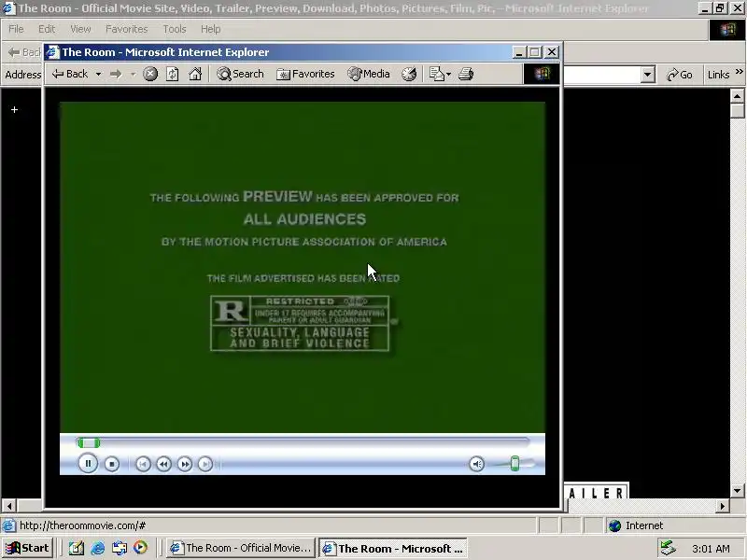Click the horizontal scrollbar left arrow
Image resolution: width=747 pixels, height=560 pixels.
[8, 505]
